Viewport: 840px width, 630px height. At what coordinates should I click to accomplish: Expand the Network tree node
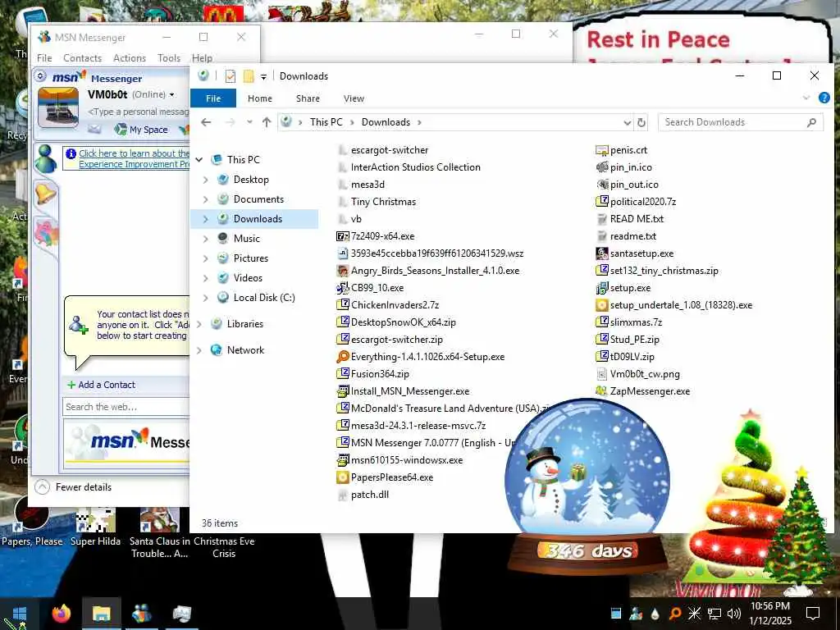coord(199,350)
